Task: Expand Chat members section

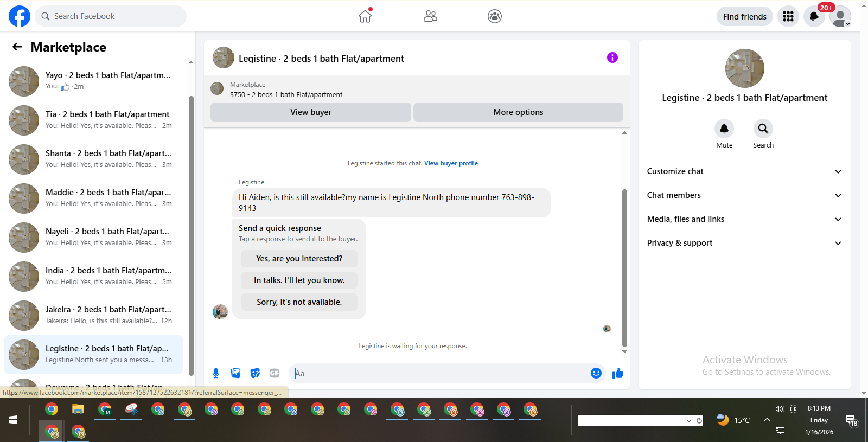Action: [744, 195]
